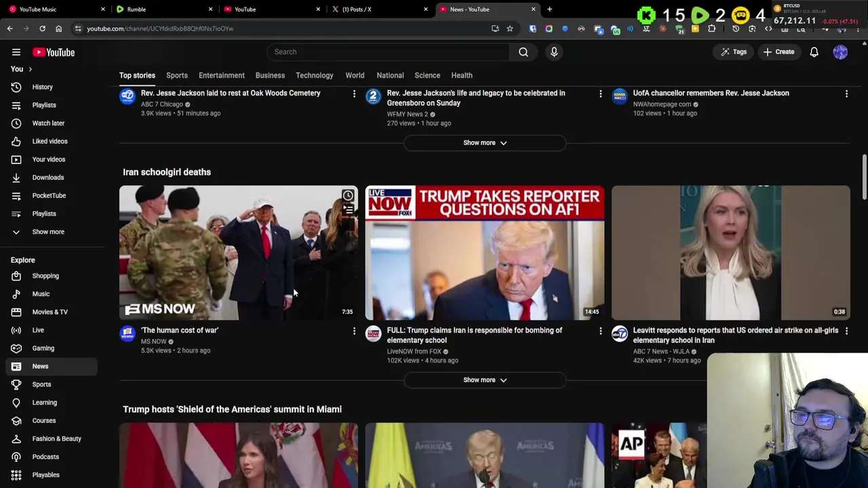This screenshot has width=868, height=488.
Task: Select the Sports news tab
Action: (x=177, y=75)
